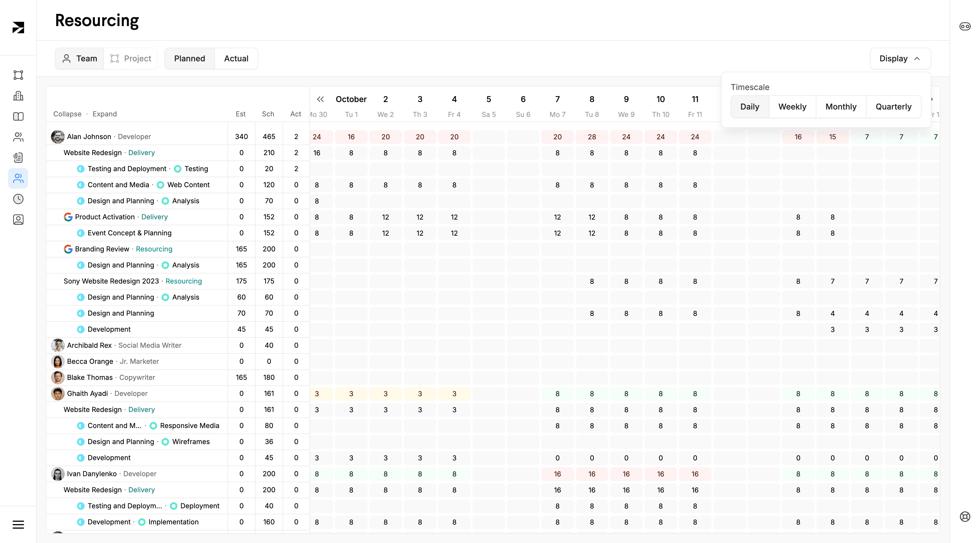Screen dimensions: 980x543
Task: Click Google logo beside Branding Review
Action: (x=68, y=249)
